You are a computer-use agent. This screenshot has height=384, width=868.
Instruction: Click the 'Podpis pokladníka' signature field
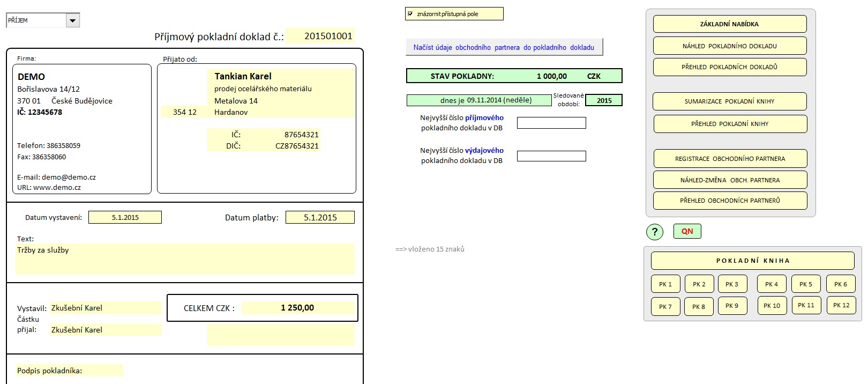tap(69, 371)
